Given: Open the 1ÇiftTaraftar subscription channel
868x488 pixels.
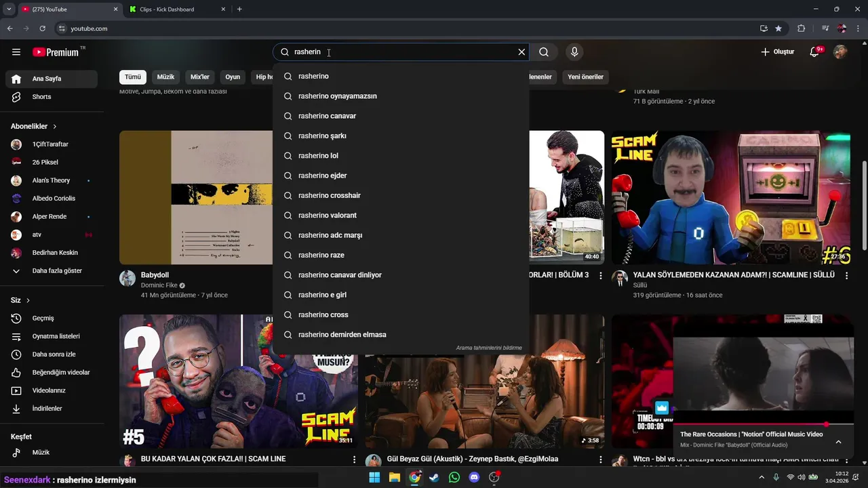Looking at the screenshot, I should [52, 144].
